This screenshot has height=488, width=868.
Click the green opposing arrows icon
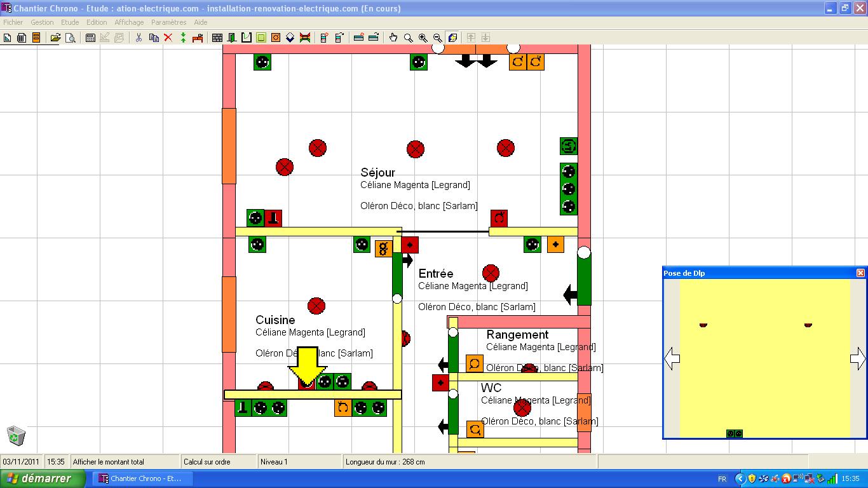tap(183, 38)
